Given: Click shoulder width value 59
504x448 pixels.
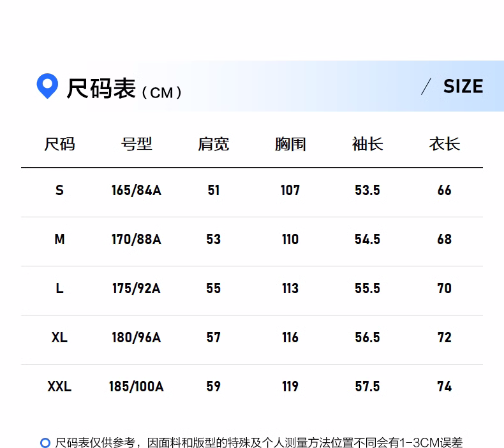Looking at the screenshot, I should click(x=214, y=386).
